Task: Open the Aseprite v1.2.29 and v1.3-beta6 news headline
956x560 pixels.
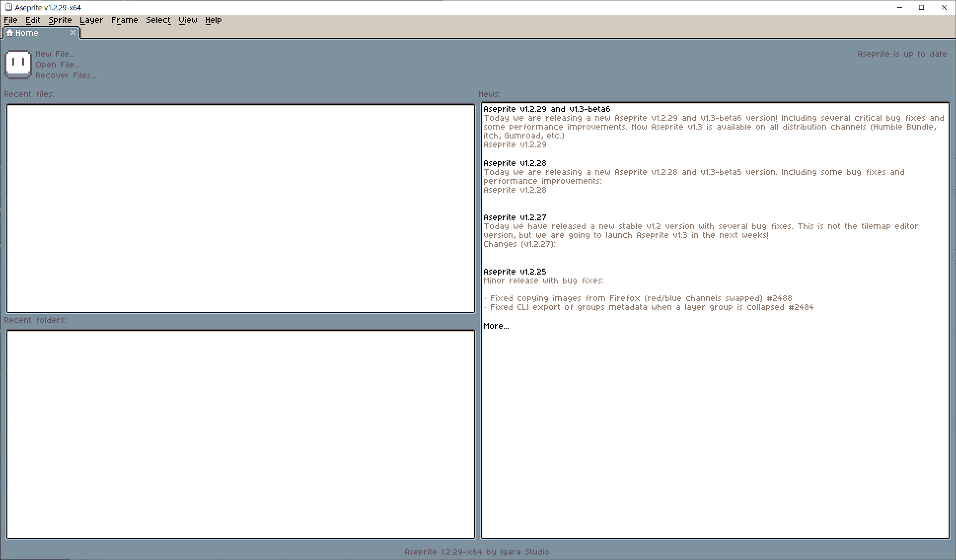Action: pyautogui.click(x=547, y=109)
